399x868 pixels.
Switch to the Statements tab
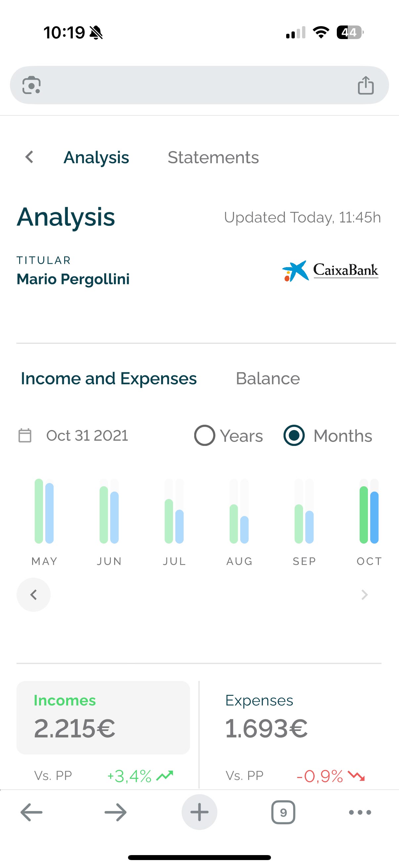213,157
